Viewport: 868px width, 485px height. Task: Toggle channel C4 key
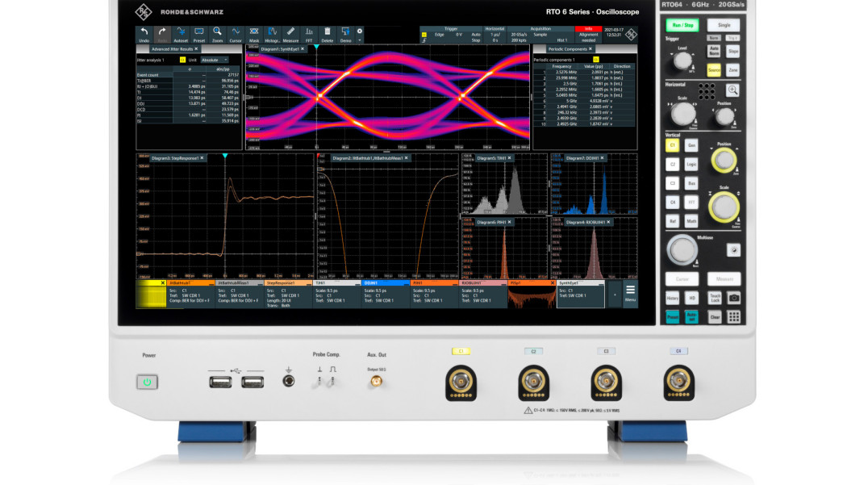tap(672, 202)
